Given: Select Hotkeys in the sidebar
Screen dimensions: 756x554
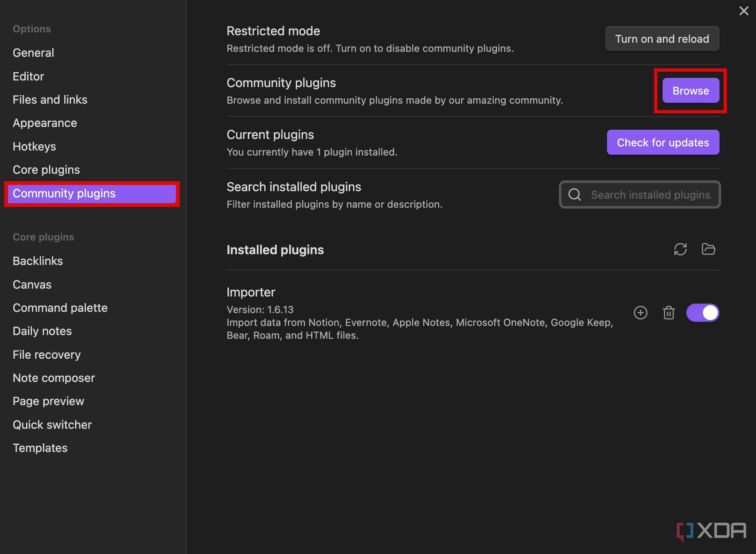Looking at the screenshot, I should (x=34, y=146).
